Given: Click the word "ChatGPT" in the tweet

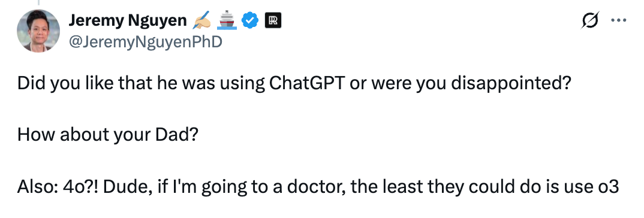Looking at the screenshot, I should [x=306, y=84].
